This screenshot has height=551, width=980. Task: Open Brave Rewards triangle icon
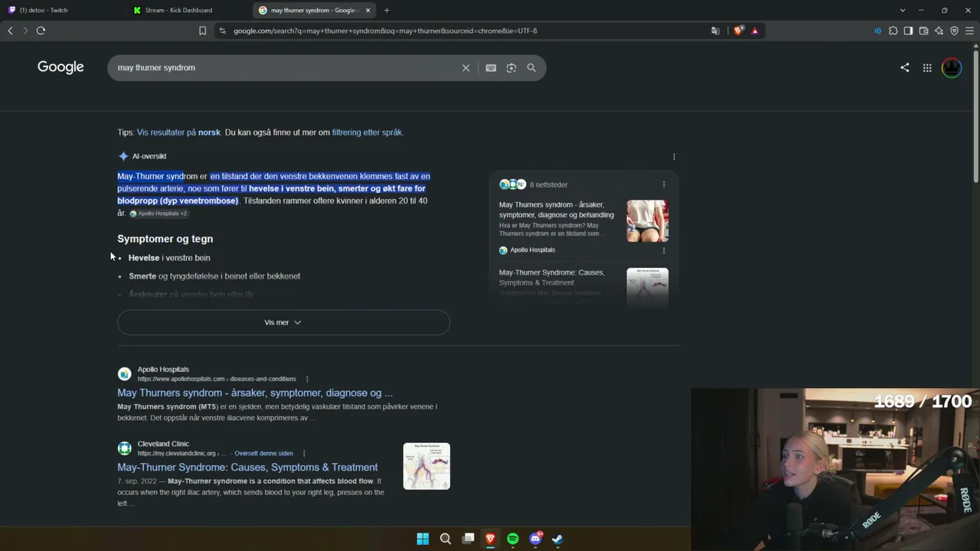pyautogui.click(x=755, y=31)
